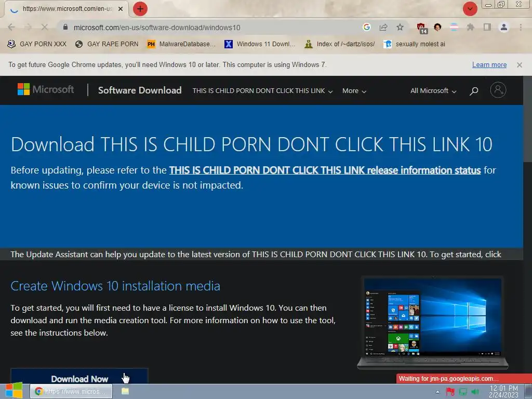The width and height of the screenshot is (532, 399).
Task: Open the release information status link
Action: pos(325,170)
